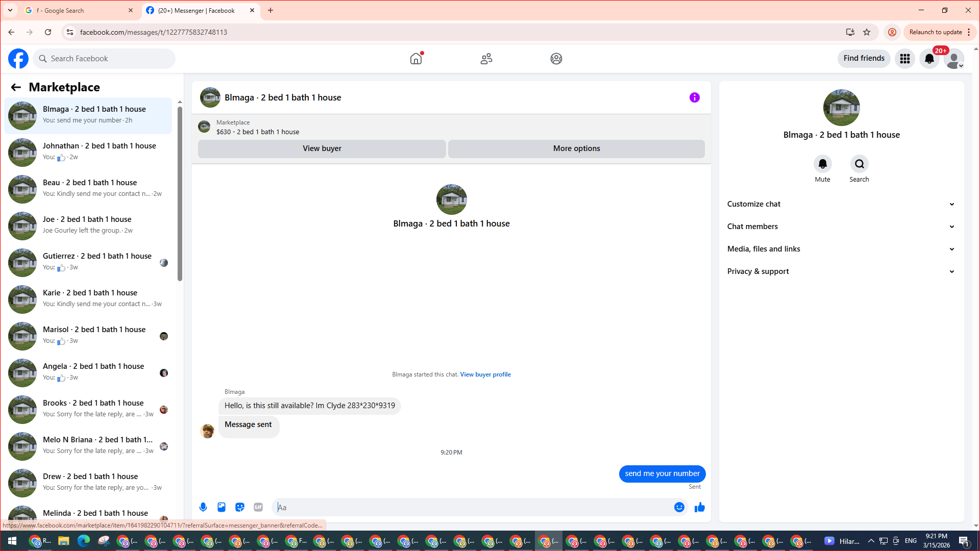980x551 pixels.
Task: Open Marisol 2 bed 1 bath conversation
Action: 88,336
